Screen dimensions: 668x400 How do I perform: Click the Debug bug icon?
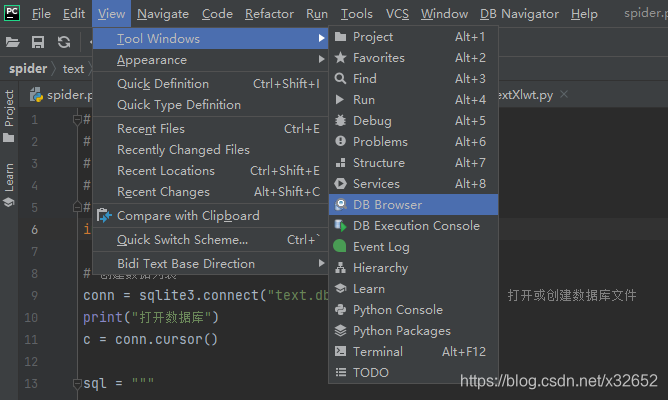click(x=340, y=121)
